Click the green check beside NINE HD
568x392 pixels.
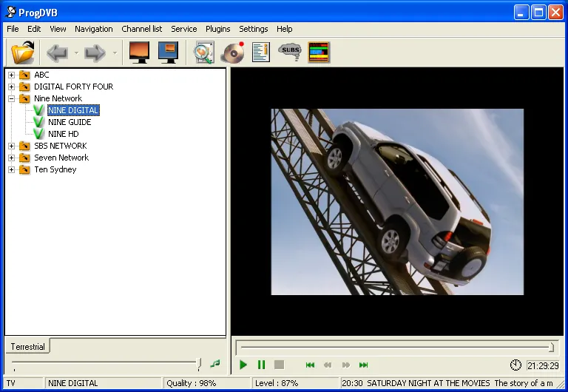pyautogui.click(x=38, y=134)
